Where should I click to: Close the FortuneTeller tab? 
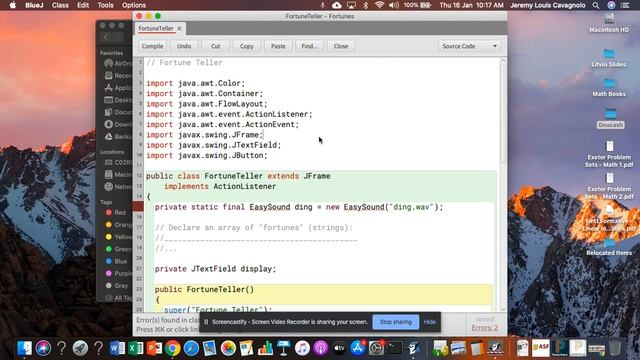tap(179, 29)
